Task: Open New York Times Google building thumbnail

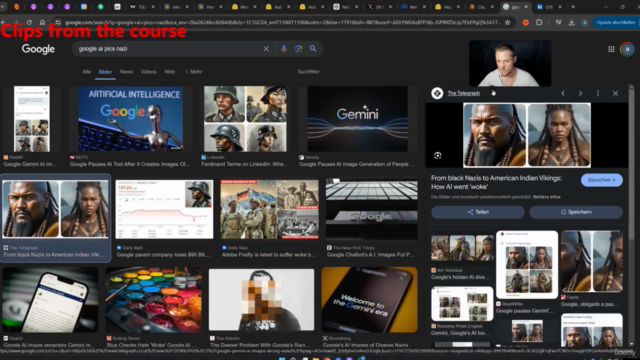Action: tap(371, 209)
